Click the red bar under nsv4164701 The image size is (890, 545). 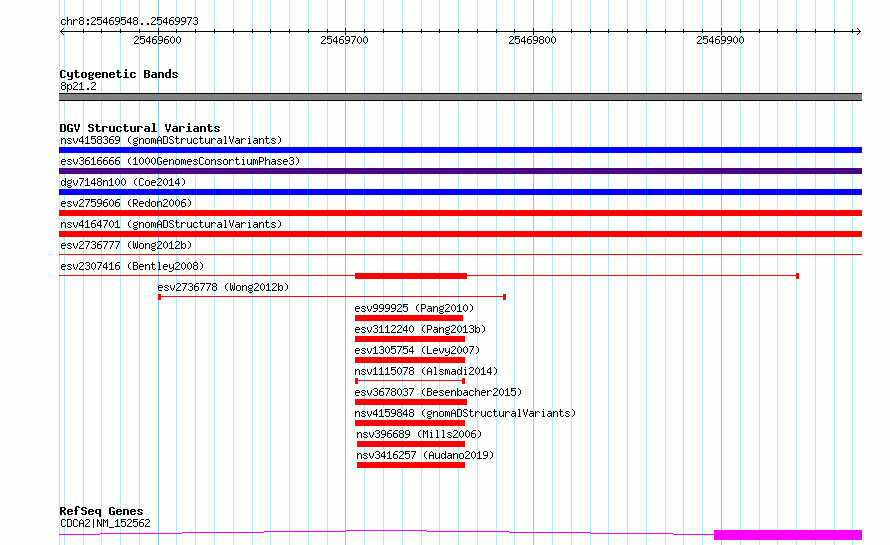(x=460, y=234)
